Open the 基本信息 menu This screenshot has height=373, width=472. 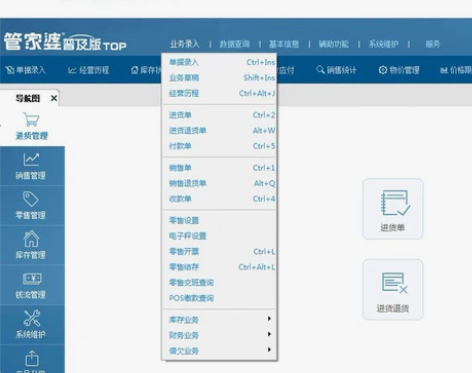[x=284, y=44]
